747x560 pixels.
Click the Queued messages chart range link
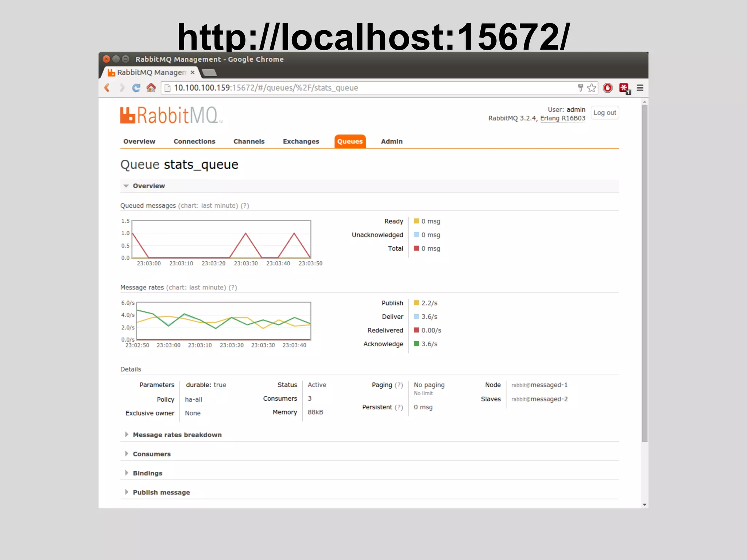(x=208, y=206)
